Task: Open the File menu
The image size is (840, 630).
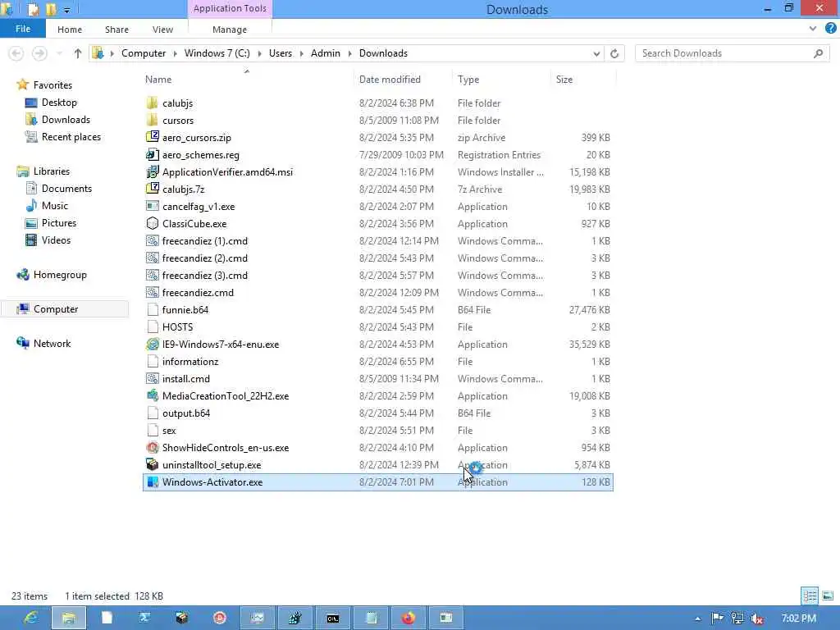Action: (x=22, y=29)
